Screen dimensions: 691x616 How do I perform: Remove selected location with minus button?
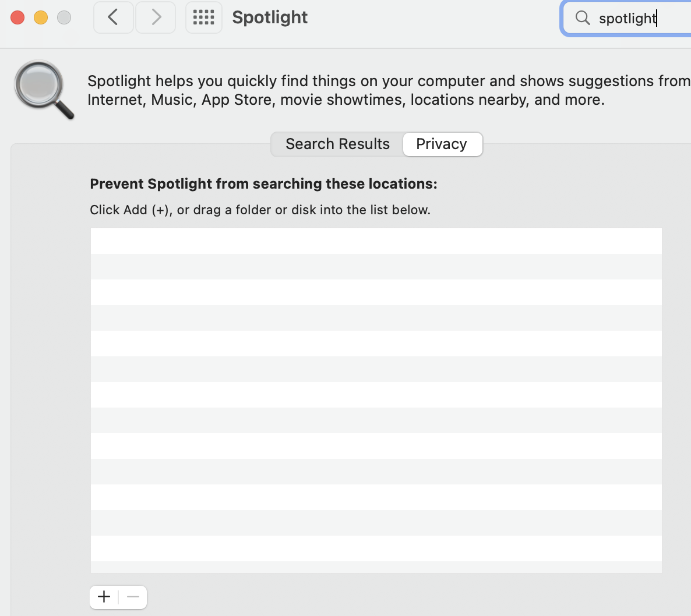(x=133, y=597)
